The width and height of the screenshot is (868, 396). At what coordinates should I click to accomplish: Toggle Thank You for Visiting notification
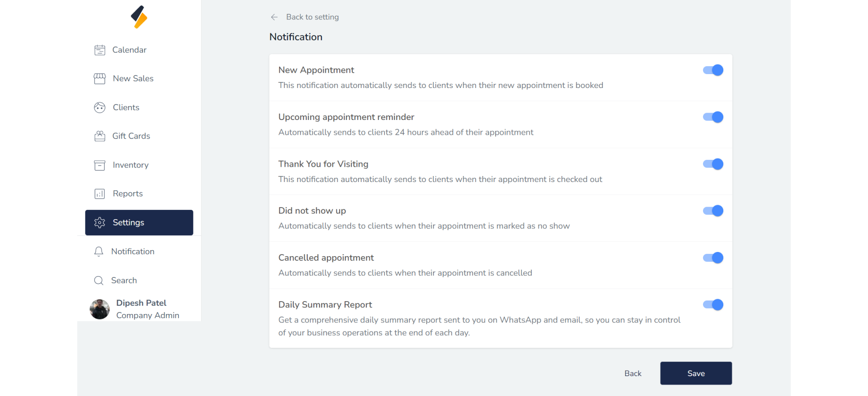713,164
